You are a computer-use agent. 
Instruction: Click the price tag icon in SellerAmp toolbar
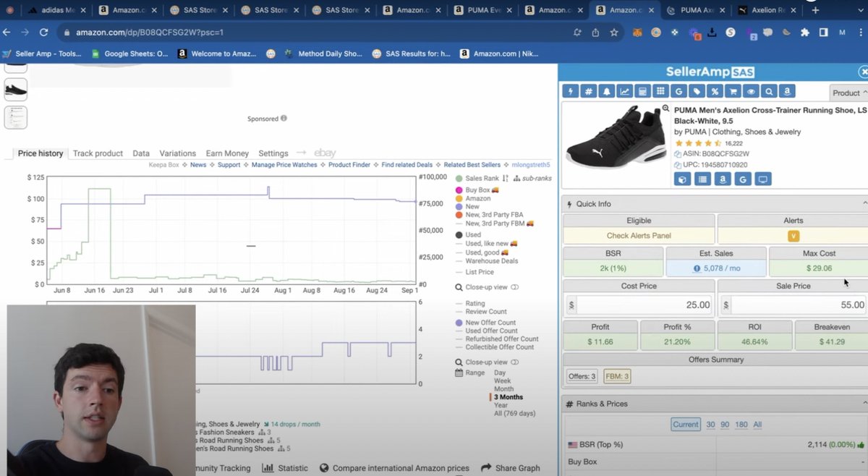pyautogui.click(x=697, y=91)
